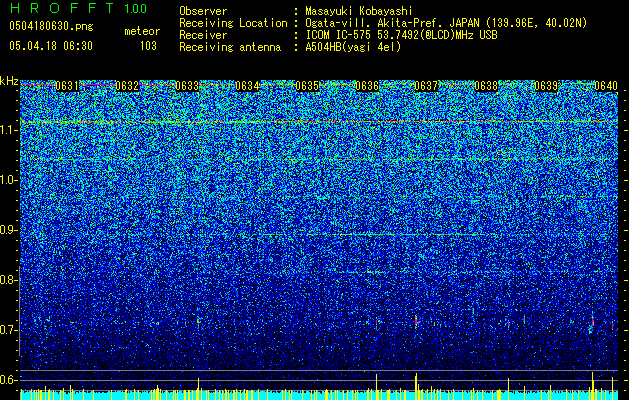
Task: Click the meteor label
Action: 142,31
